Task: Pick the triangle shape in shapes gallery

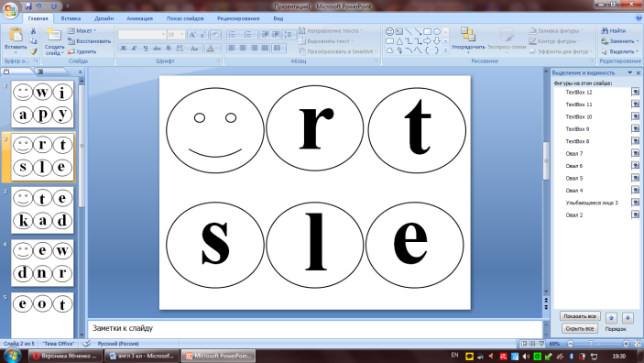Action: (x=399, y=41)
